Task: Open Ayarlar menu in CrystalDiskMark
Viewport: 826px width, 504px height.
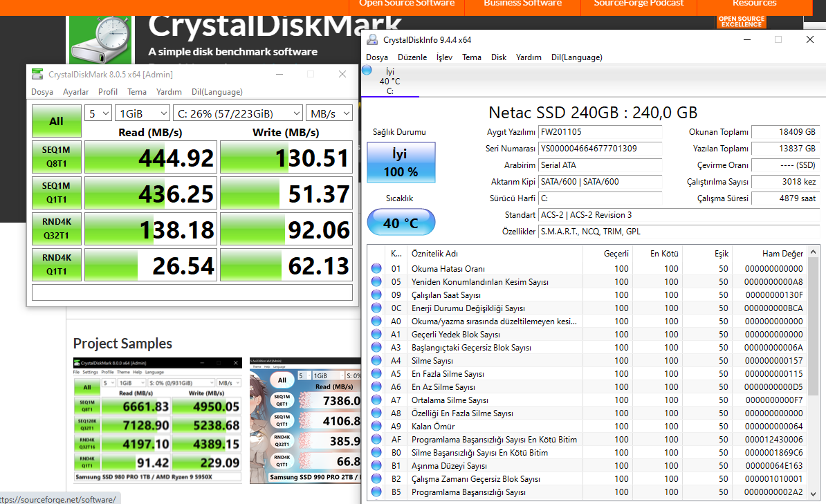Action: (76, 92)
